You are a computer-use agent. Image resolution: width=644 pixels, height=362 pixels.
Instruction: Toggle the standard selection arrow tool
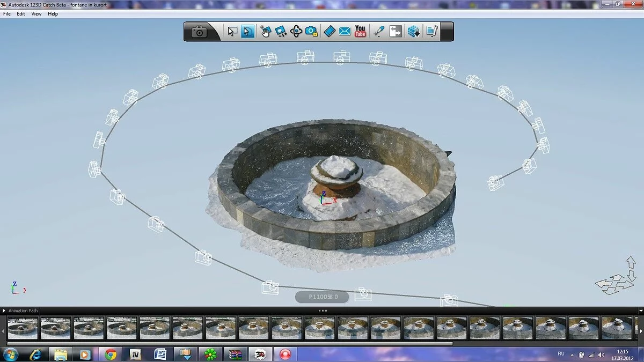point(247,31)
